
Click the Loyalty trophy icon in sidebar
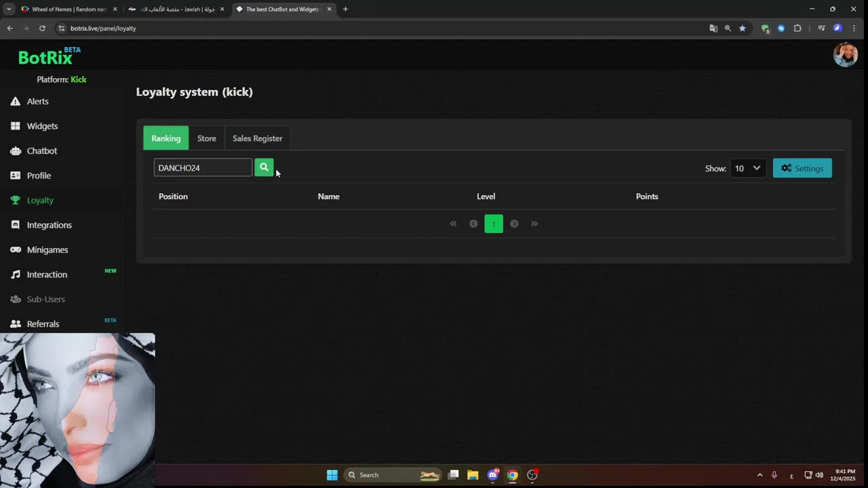(15, 200)
